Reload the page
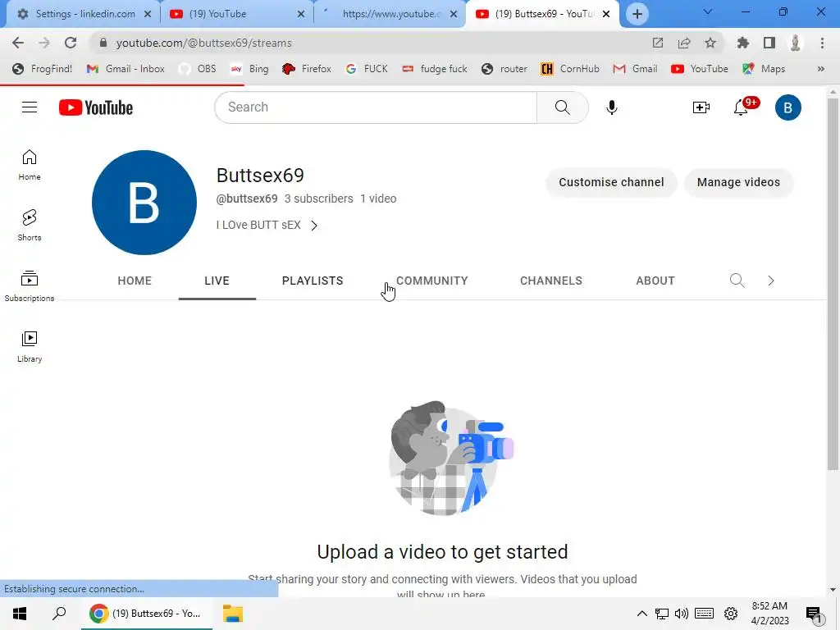Image resolution: width=840 pixels, height=630 pixels. pyautogui.click(x=71, y=43)
